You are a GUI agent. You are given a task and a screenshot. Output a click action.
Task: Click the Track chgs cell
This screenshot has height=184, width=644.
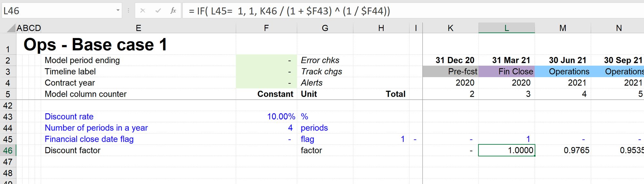(x=321, y=71)
